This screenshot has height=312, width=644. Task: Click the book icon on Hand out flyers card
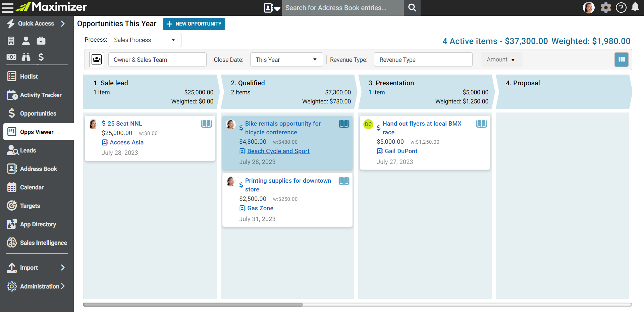pos(481,124)
